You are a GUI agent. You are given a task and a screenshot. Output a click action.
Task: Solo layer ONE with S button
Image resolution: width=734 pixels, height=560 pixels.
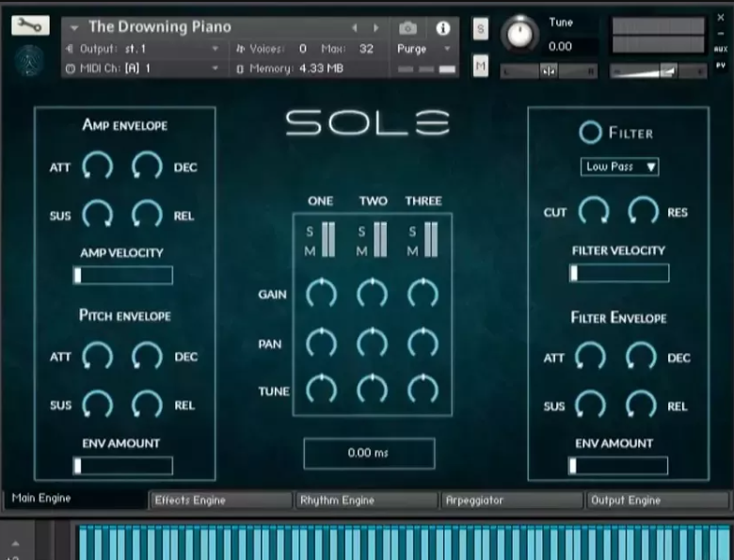click(310, 232)
